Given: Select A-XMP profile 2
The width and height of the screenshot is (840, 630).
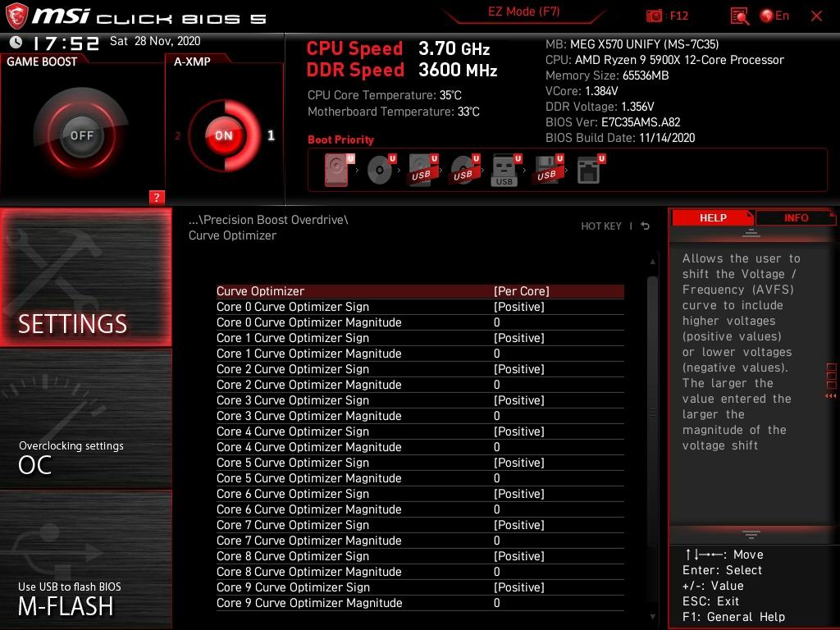Looking at the screenshot, I should tap(177, 136).
